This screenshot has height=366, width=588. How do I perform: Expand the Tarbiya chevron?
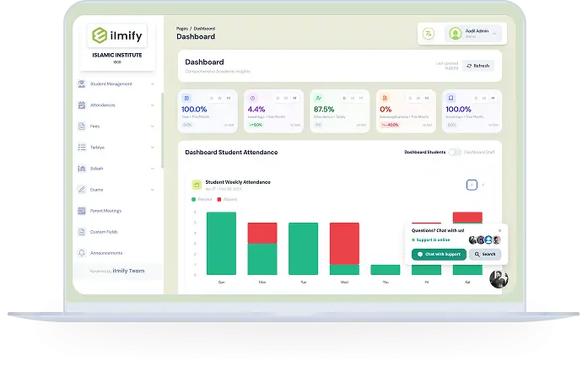(x=152, y=148)
